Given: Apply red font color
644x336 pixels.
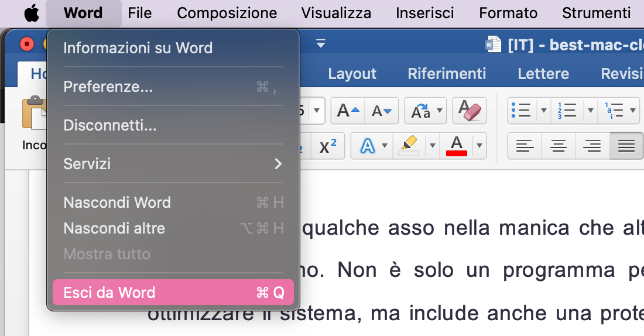Looking at the screenshot, I should [456, 146].
